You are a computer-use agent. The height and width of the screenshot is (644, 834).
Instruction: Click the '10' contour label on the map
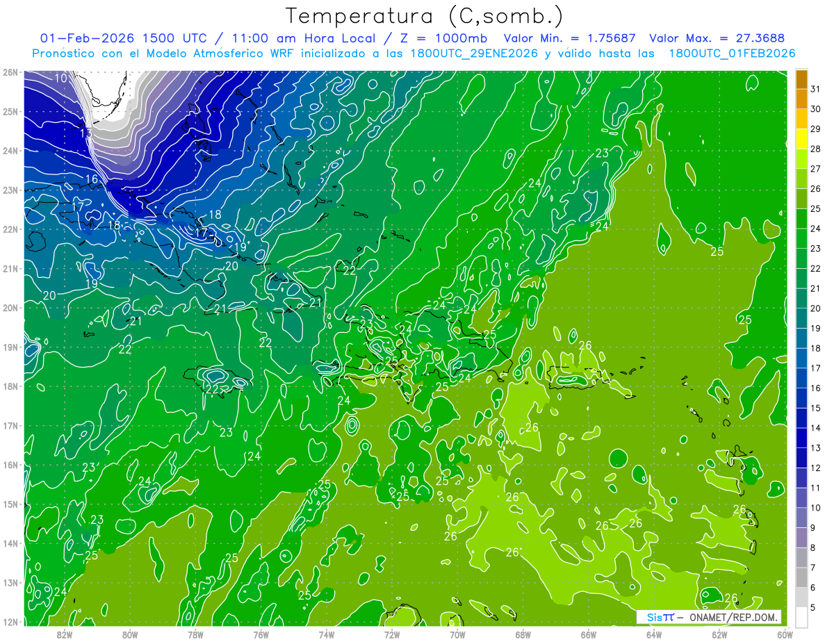tap(61, 79)
